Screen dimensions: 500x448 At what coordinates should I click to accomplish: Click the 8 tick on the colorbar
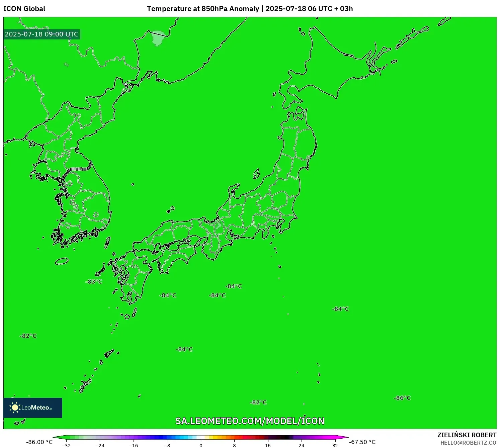click(234, 445)
